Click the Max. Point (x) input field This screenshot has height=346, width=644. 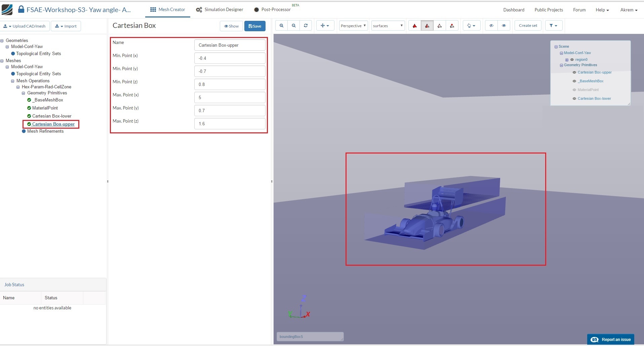pos(230,97)
